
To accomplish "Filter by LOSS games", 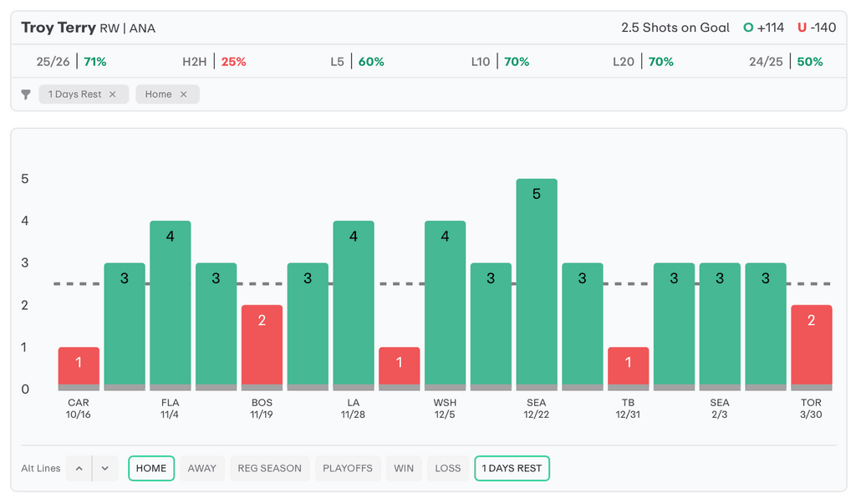I will point(447,468).
